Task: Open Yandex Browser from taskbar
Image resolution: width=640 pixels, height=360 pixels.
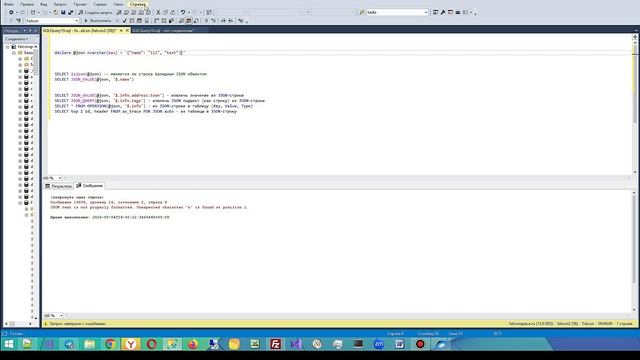Action: click(131, 344)
